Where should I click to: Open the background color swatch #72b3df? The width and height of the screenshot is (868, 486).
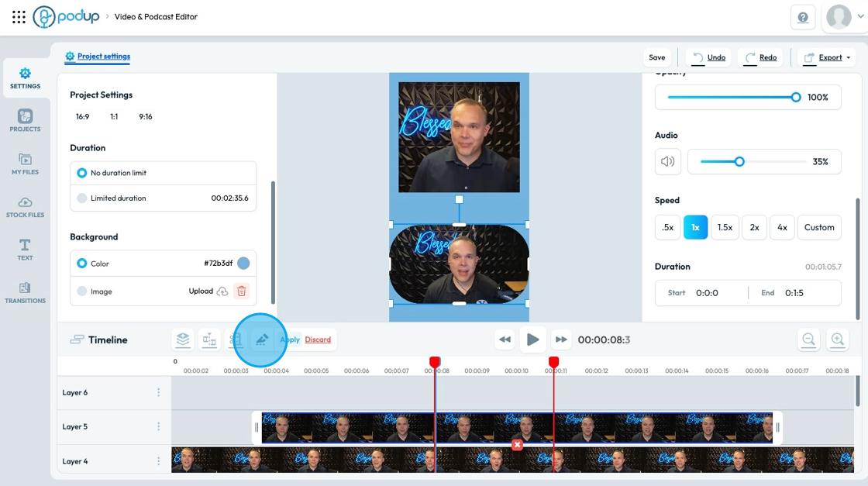click(243, 264)
